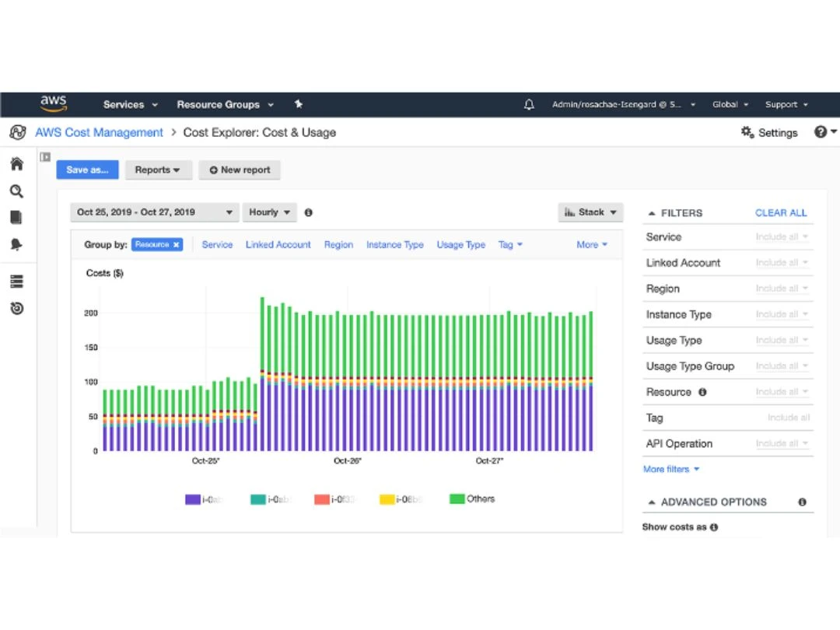Click the pin star icon in top bar
The height and width of the screenshot is (630, 840).
tap(299, 104)
